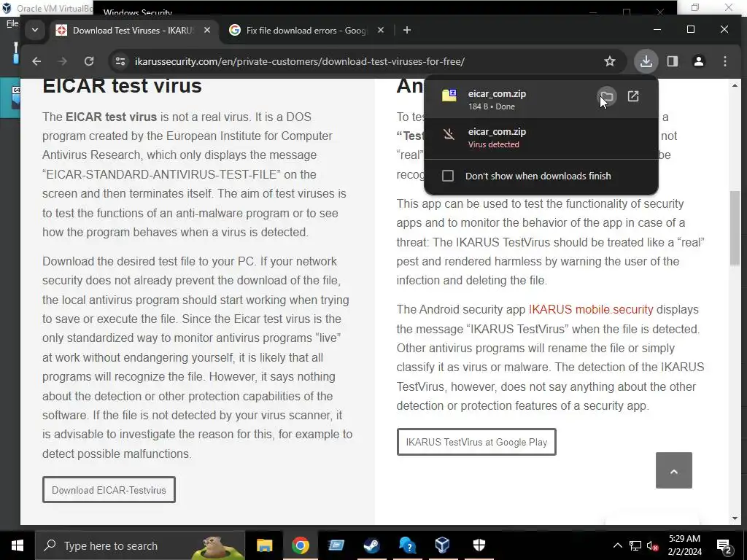747x560 pixels.
Task: Open downloads page in new tab
Action: pos(633,97)
